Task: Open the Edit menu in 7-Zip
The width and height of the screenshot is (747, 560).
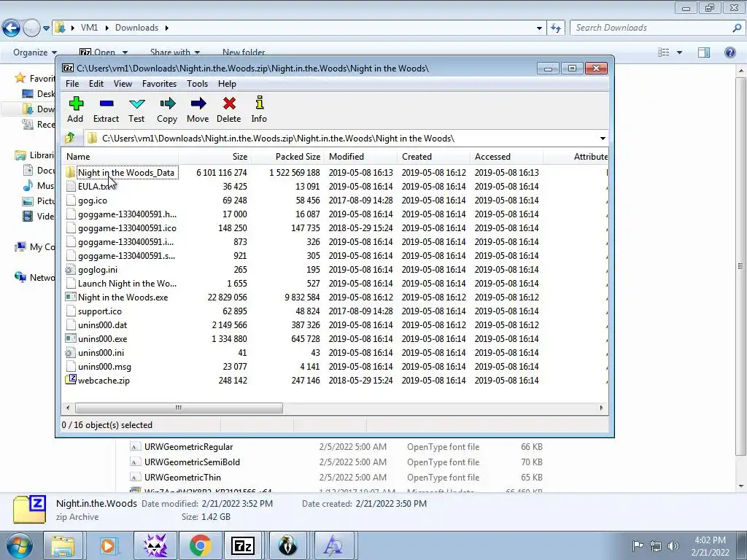Action: point(96,84)
